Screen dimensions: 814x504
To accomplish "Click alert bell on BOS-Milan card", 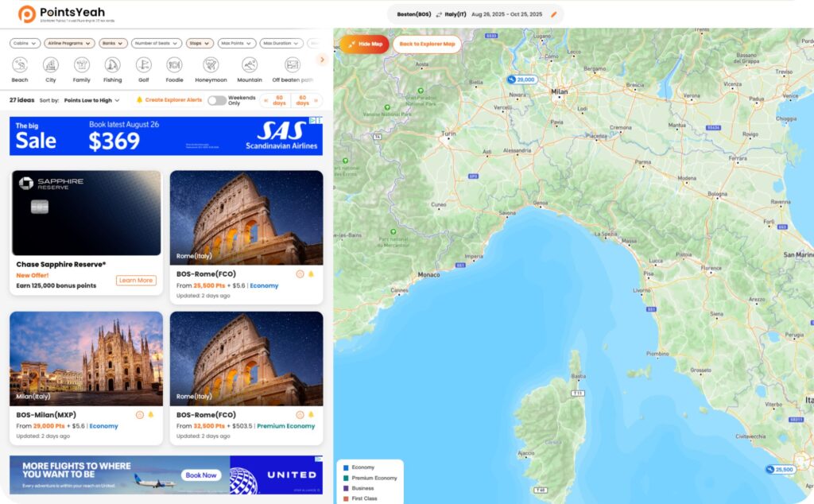I will (150, 415).
